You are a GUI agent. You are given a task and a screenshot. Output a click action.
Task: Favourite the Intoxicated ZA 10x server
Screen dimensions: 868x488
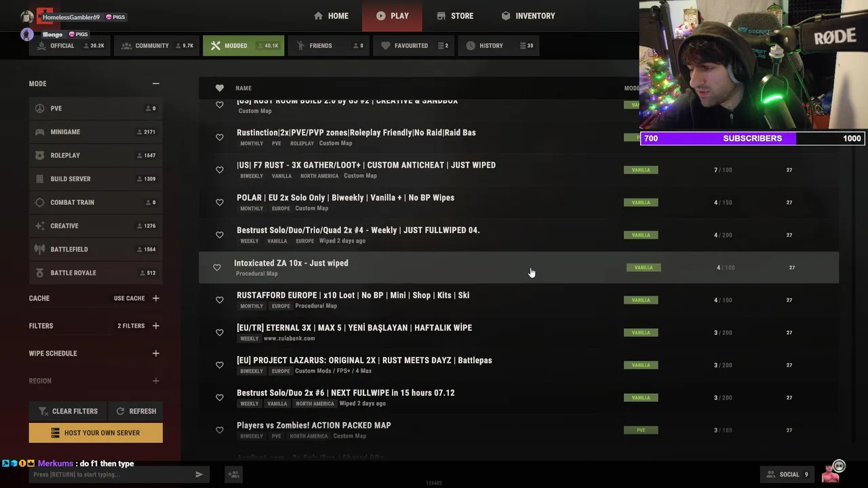[217, 268]
